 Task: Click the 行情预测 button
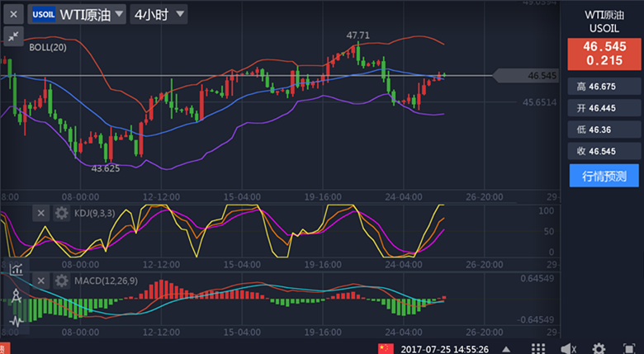604,176
